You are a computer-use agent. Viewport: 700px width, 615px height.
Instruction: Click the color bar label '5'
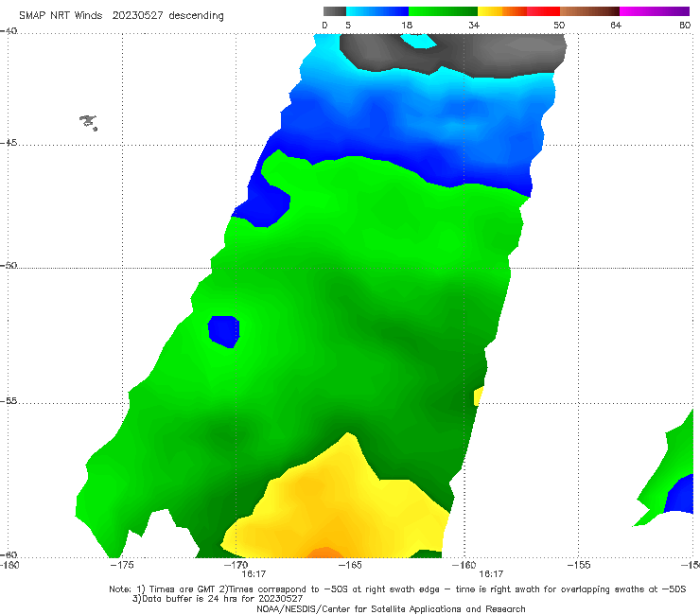348,26
